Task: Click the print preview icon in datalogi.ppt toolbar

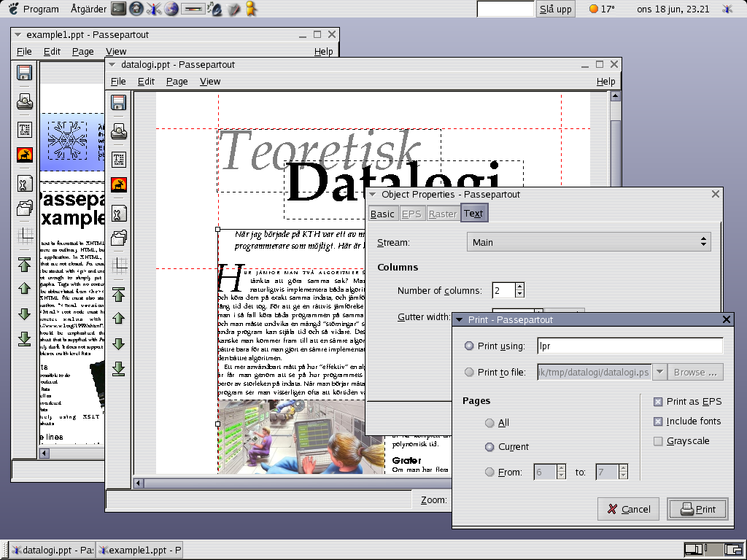Action: (118, 131)
